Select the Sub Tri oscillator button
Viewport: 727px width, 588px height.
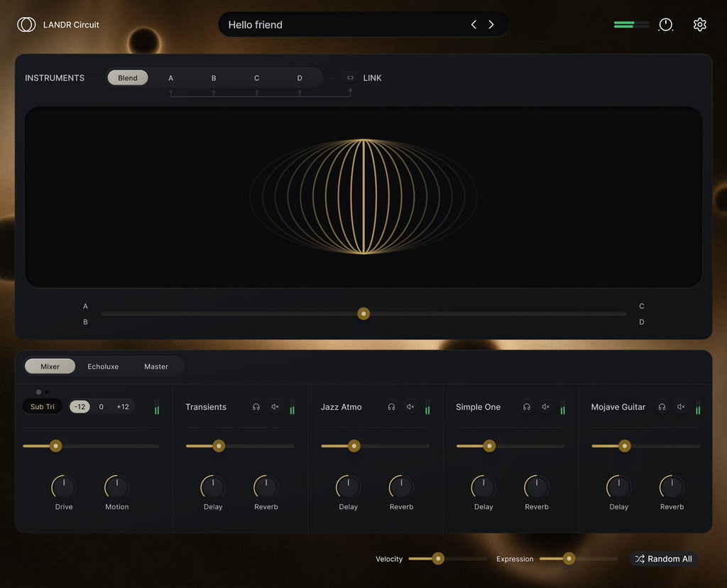(x=42, y=407)
